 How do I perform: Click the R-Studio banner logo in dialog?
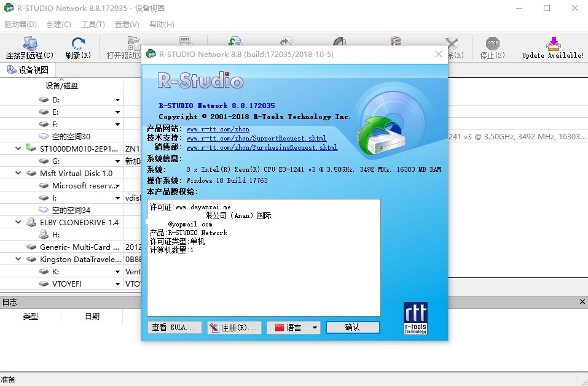198,80
